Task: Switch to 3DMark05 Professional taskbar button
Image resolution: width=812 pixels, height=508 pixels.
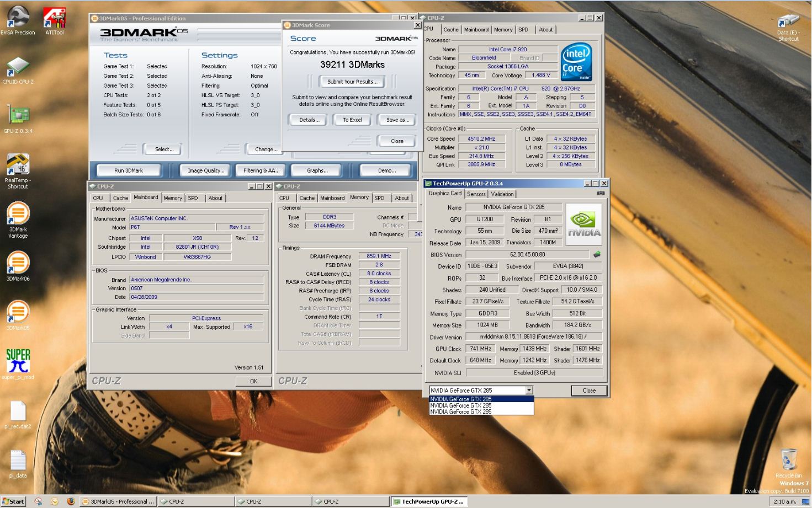Action: tap(118, 501)
